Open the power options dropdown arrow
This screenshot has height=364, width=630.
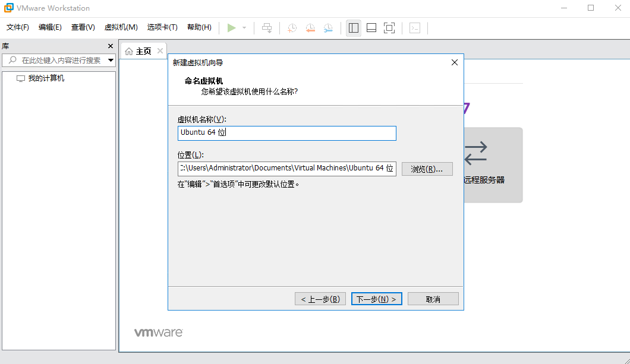tap(244, 28)
